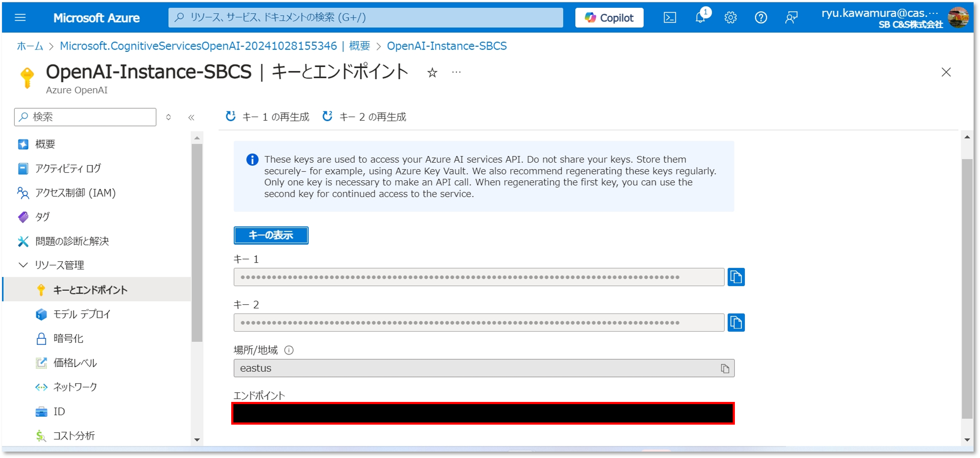Click the masked キー 2 field

coord(479,323)
